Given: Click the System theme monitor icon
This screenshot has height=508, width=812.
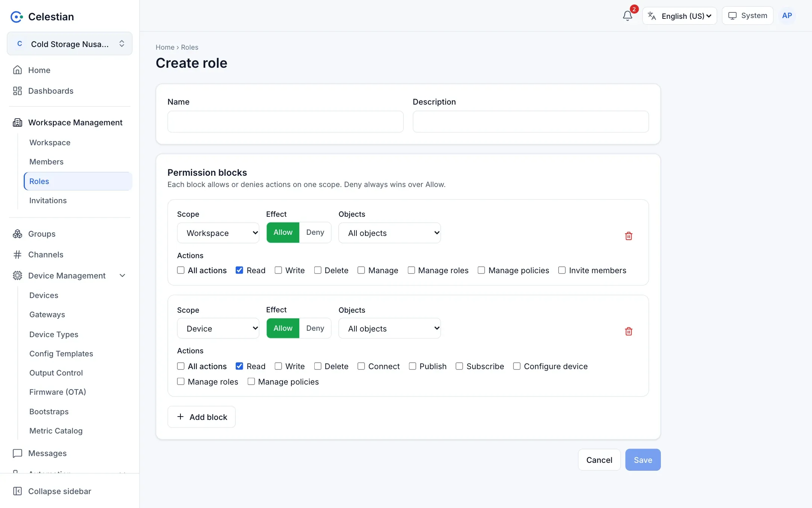Looking at the screenshot, I should coord(732,16).
